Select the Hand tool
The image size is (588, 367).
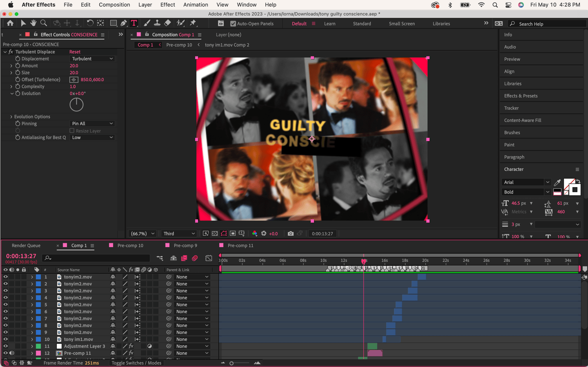click(33, 23)
